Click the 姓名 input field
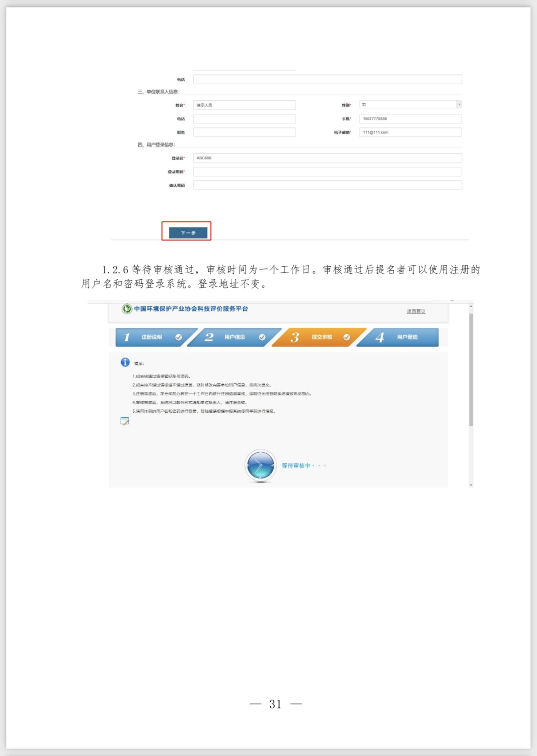 coord(244,105)
